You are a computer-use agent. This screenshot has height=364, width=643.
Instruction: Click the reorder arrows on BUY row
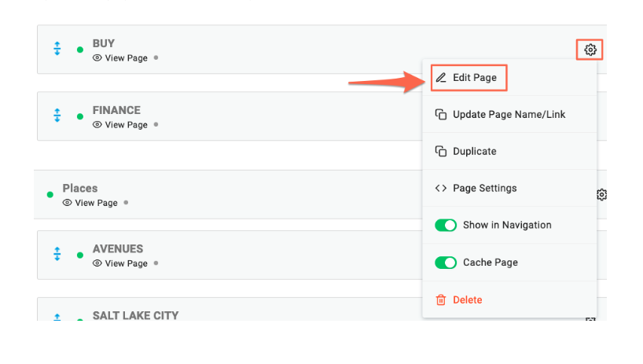pyautogui.click(x=57, y=49)
